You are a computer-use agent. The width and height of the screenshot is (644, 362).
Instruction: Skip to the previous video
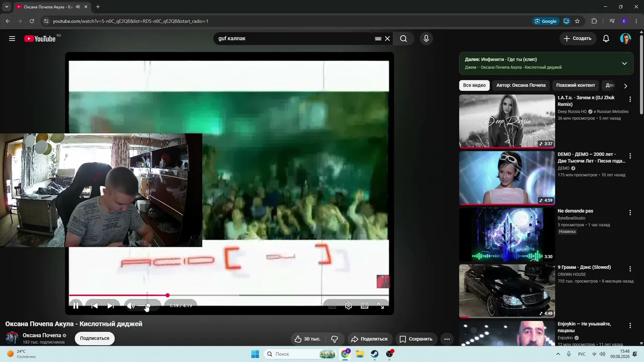[x=95, y=305]
